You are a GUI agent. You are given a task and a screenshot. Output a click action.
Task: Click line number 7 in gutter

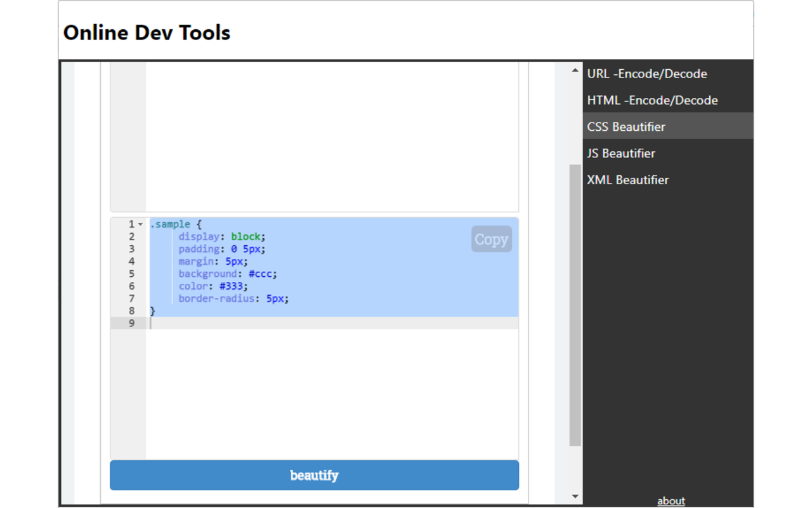pos(132,298)
